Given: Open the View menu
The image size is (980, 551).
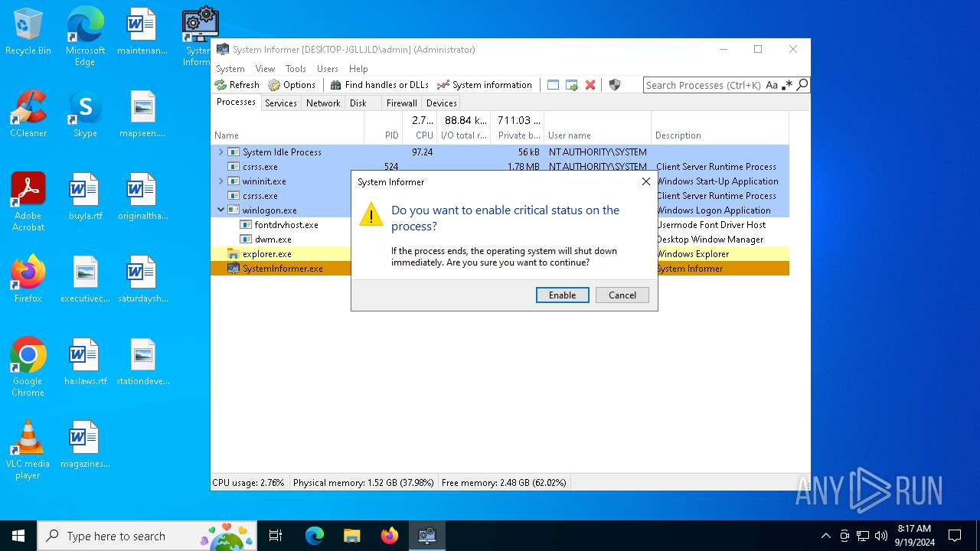Looking at the screenshot, I should point(265,69).
